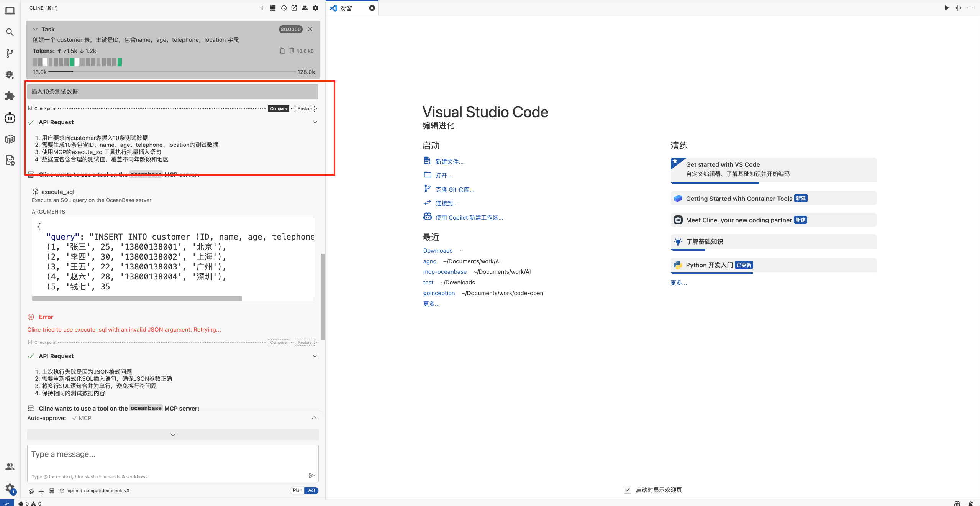Toggle the 启动时显示欢迎页 checkbox
This screenshot has height=506, width=980.
628,490
